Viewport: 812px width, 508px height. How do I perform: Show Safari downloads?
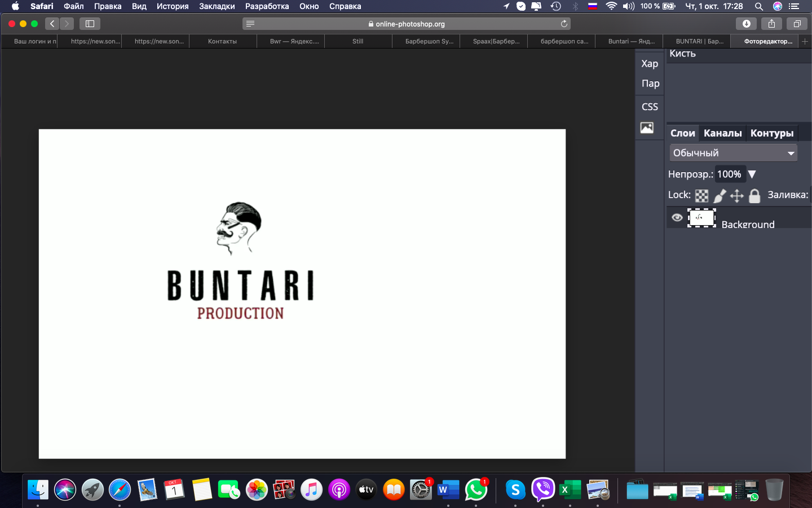tap(747, 24)
